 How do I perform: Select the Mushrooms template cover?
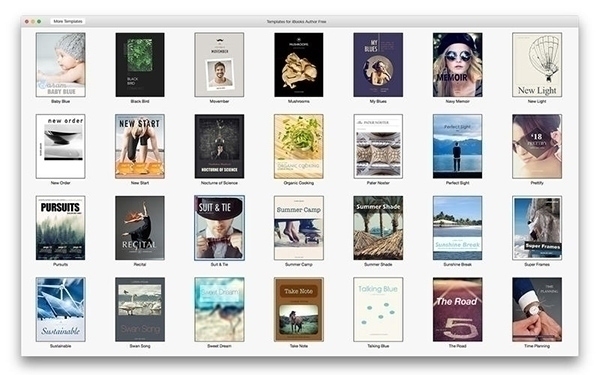tap(299, 65)
